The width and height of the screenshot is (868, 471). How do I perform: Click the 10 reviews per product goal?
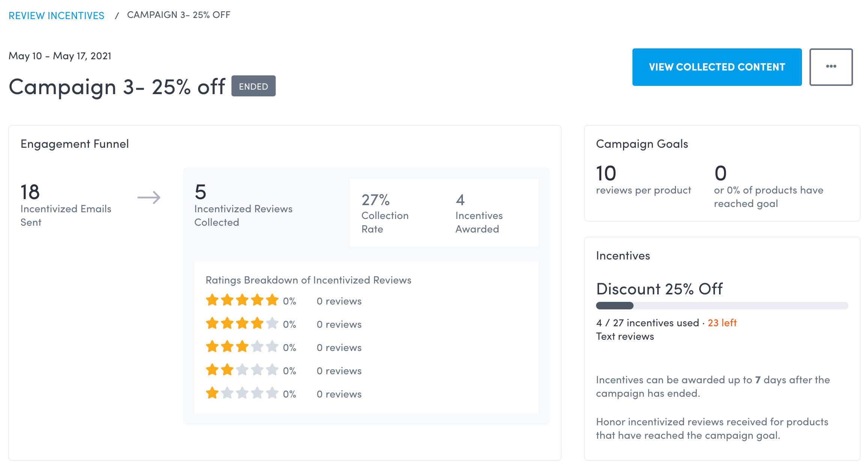[x=643, y=180]
